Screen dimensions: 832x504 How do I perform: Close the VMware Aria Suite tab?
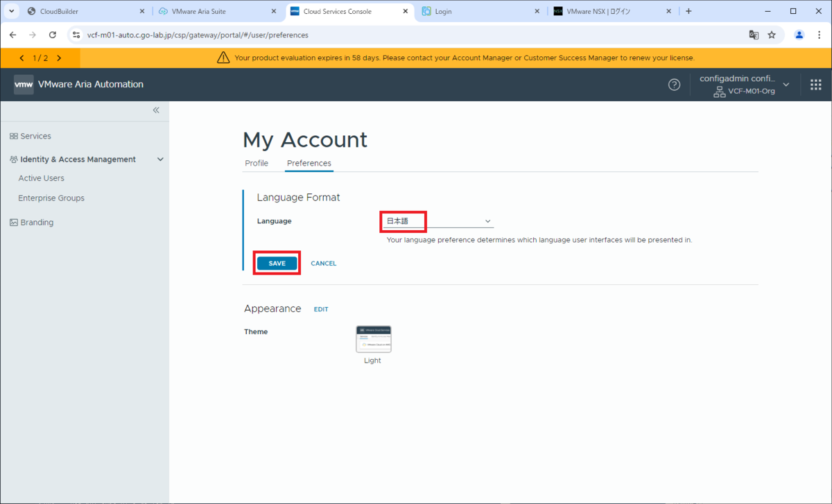[274, 11]
